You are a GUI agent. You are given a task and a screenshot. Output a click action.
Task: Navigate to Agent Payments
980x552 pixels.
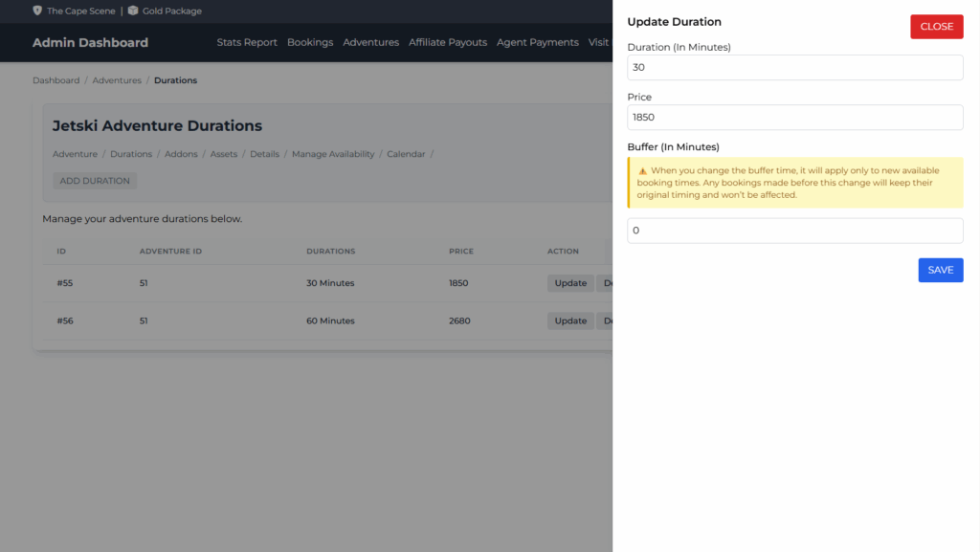point(538,42)
